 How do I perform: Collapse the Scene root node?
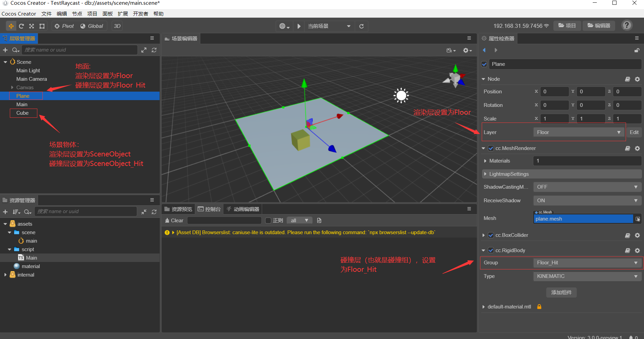pyautogui.click(x=5, y=62)
